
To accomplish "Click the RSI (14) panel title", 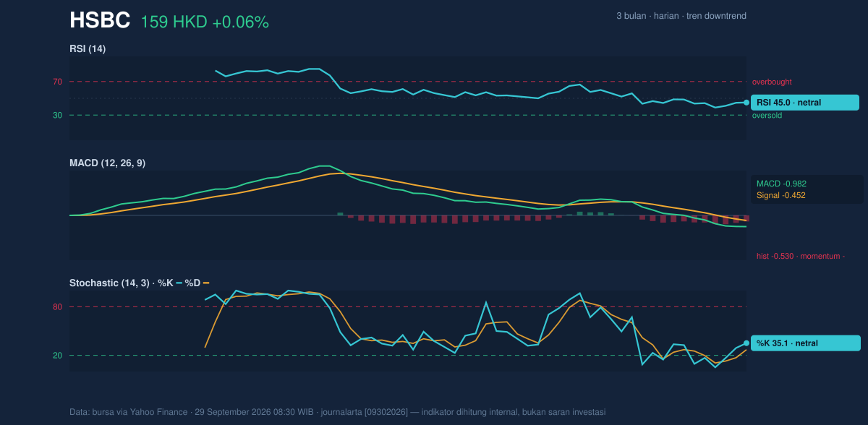I will point(88,49).
